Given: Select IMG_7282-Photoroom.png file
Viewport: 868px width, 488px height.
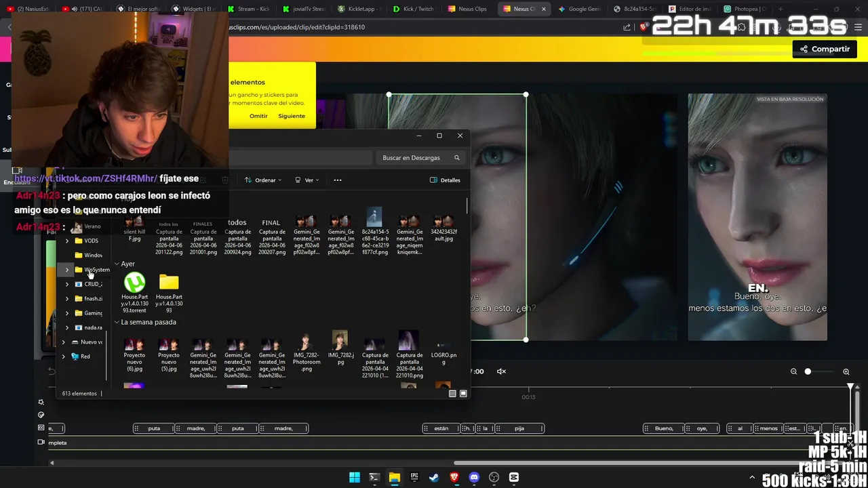Looking at the screenshot, I should [x=307, y=352].
